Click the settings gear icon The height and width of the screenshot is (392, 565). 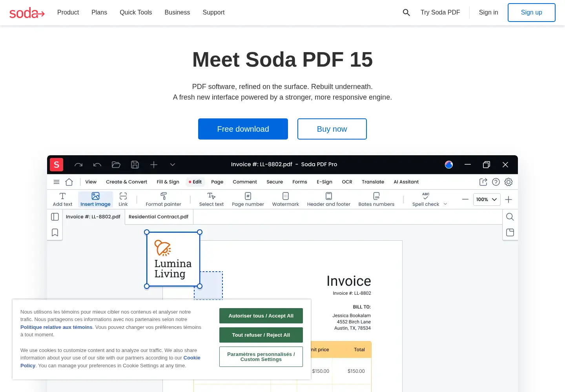pos(508,182)
